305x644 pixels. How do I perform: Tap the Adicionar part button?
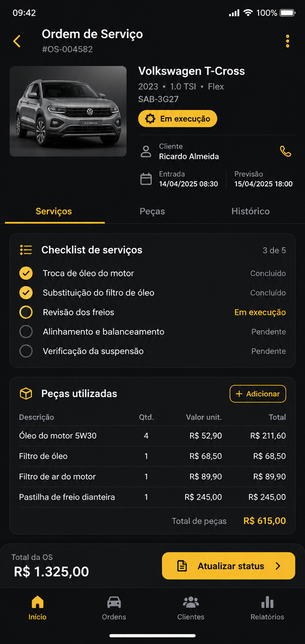[x=258, y=394]
